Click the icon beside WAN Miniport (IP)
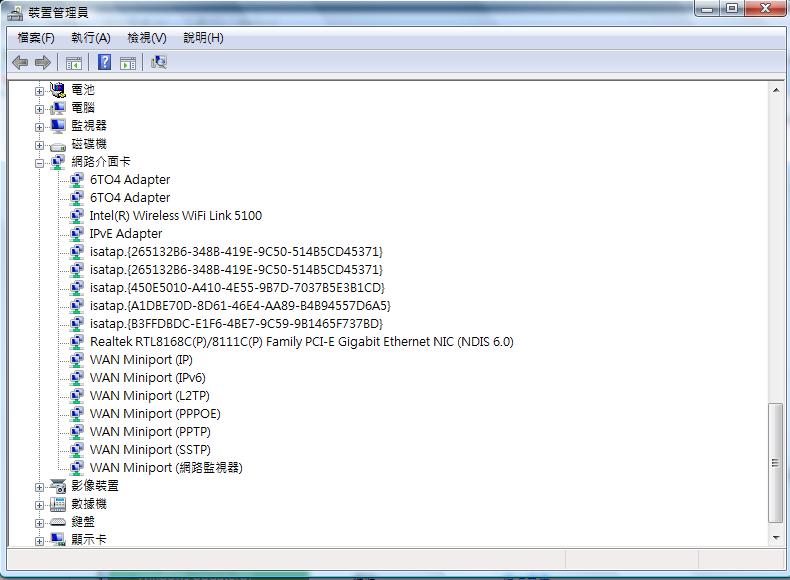This screenshot has height=580, width=790. 77,360
